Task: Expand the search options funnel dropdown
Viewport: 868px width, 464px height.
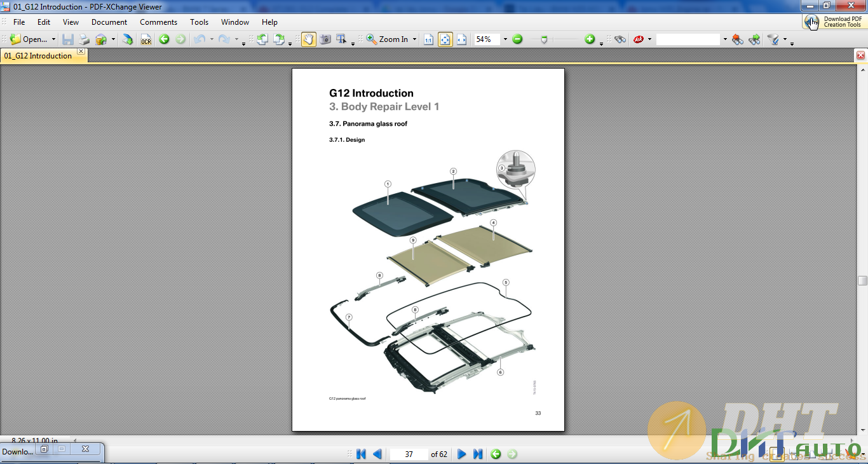Action: coord(785,39)
